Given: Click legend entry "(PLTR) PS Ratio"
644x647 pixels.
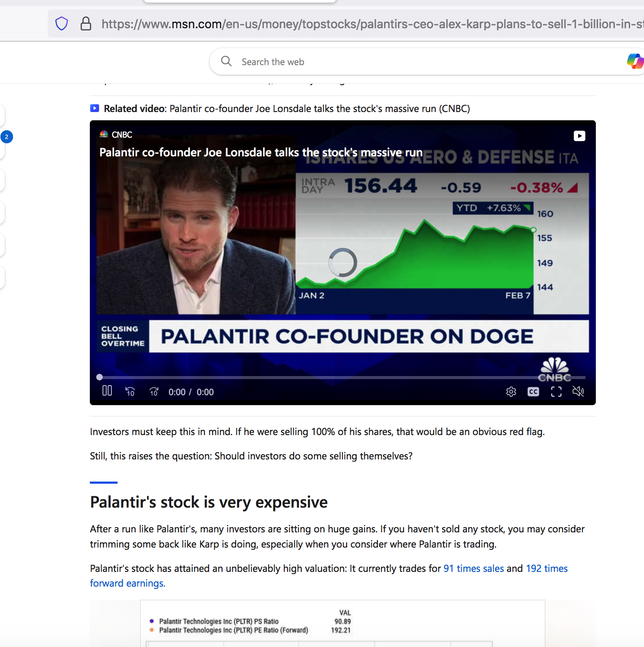Looking at the screenshot, I should [219, 621].
